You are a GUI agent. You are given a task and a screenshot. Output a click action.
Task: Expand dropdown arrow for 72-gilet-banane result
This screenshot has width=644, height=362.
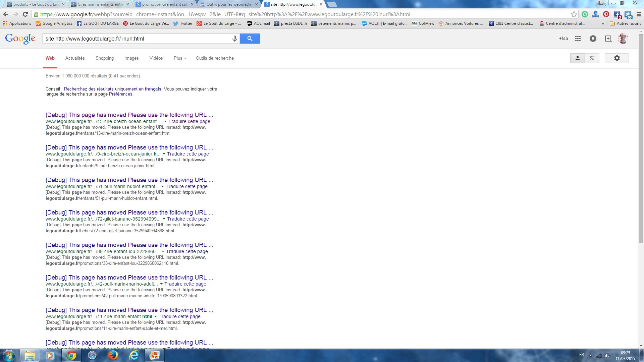164,219
